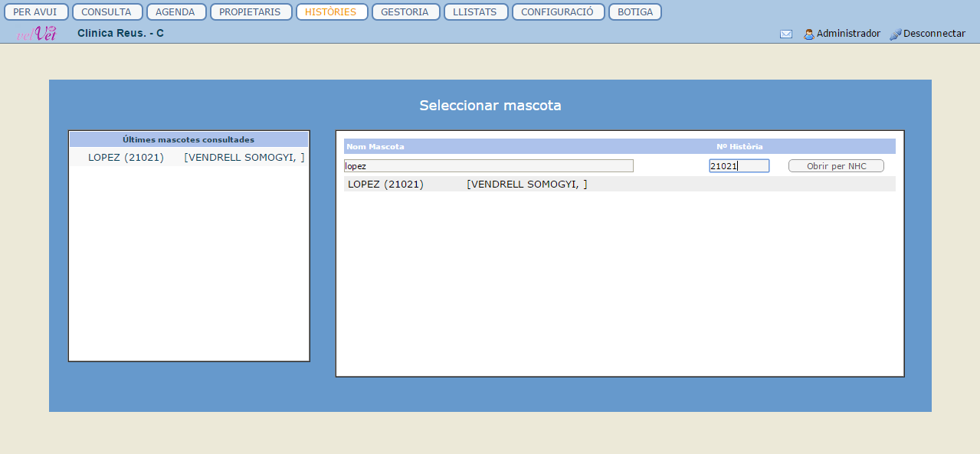Select the HISTÒRIES tab
The width and height of the screenshot is (980, 454).
pos(331,12)
